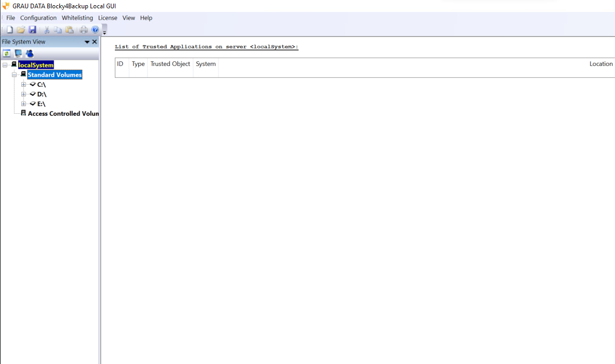
Task: Collapse the Standard Volumes node
Action: 15,74
